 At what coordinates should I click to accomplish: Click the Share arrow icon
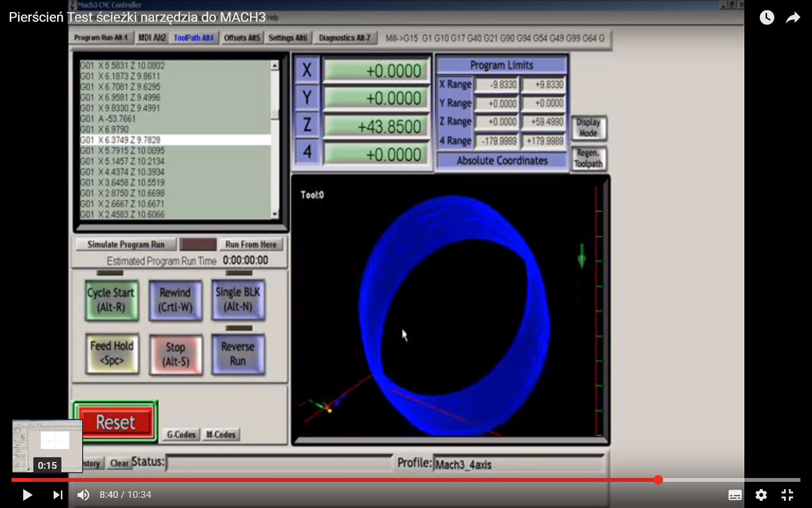coord(793,18)
